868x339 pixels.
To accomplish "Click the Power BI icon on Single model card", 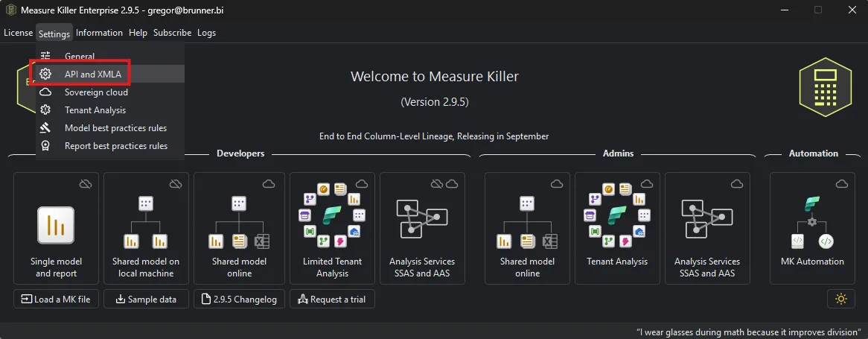I will 56,225.
